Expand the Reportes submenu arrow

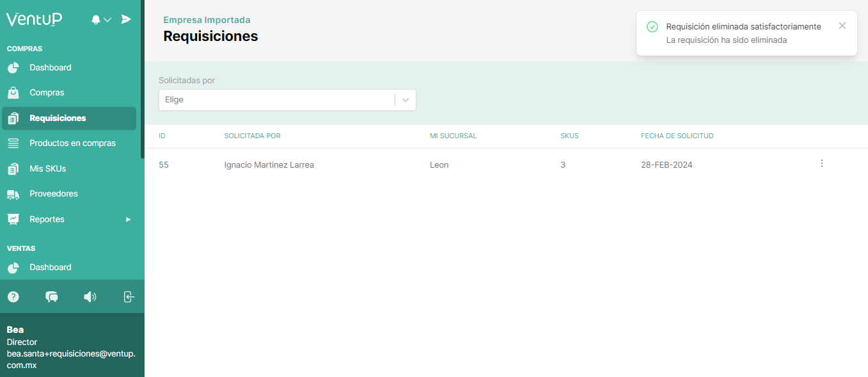coord(128,220)
